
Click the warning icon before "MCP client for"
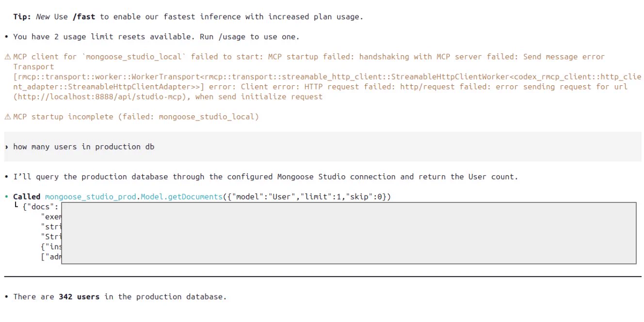tap(7, 57)
